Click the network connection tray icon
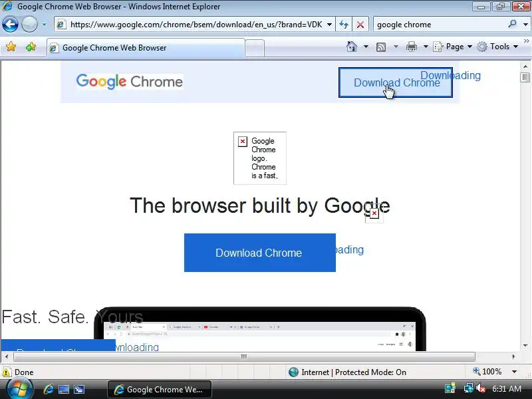The height and width of the screenshot is (399, 532). pyautogui.click(x=469, y=388)
